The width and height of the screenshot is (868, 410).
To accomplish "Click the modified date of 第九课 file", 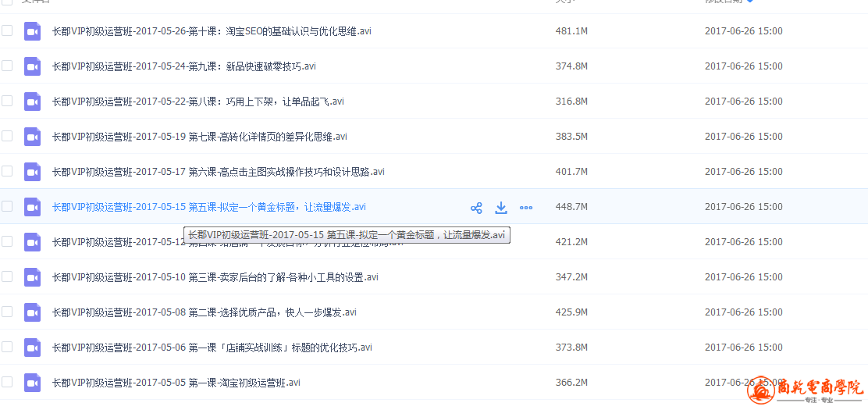I will coord(743,66).
